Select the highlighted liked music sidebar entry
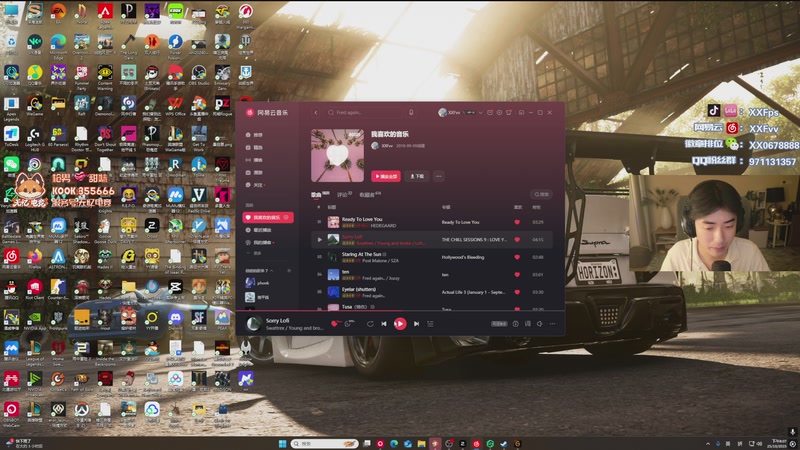The height and width of the screenshot is (450, 800). pos(268,217)
